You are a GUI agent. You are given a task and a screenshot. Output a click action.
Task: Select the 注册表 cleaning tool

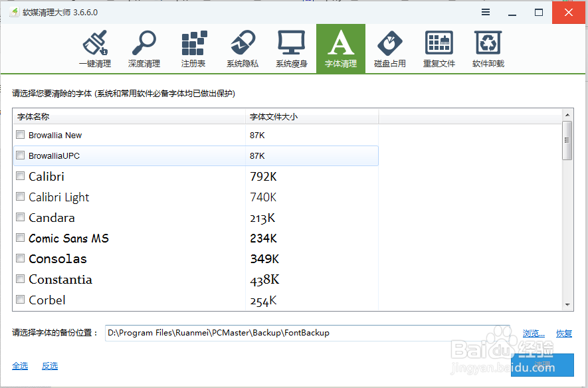point(193,47)
